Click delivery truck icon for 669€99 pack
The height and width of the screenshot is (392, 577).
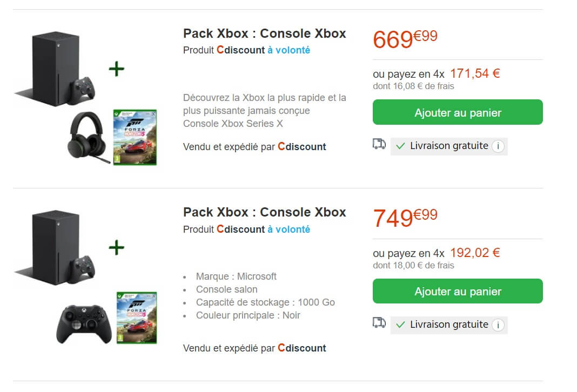[x=379, y=144]
